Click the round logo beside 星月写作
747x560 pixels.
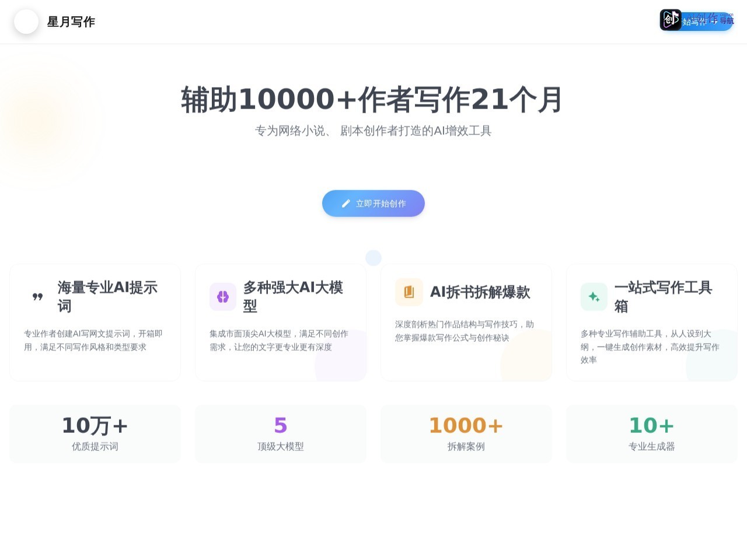(26, 22)
